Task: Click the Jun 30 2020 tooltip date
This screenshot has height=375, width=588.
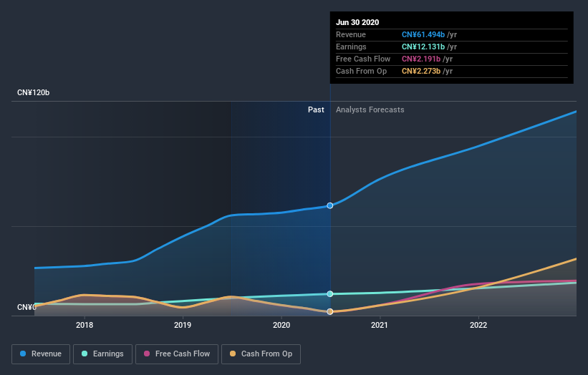Action: coord(357,22)
